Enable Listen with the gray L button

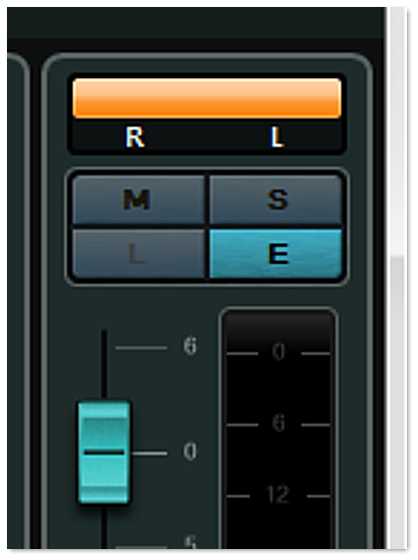(x=138, y=254)
